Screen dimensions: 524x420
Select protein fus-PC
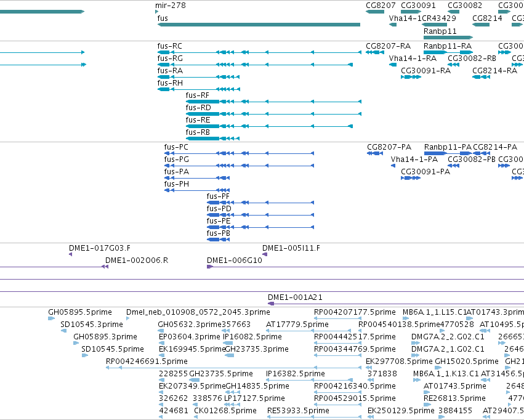tap(239, 153)
